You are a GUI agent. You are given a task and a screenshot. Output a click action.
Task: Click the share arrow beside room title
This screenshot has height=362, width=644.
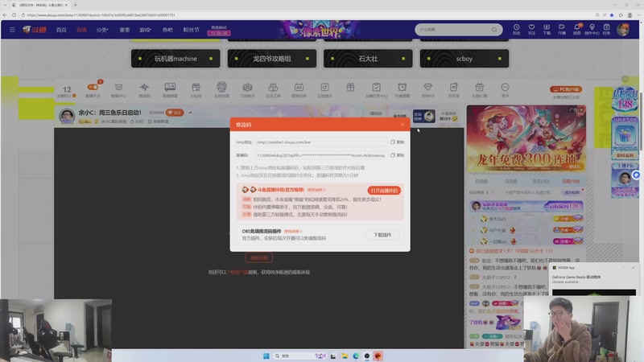(190, 113)
